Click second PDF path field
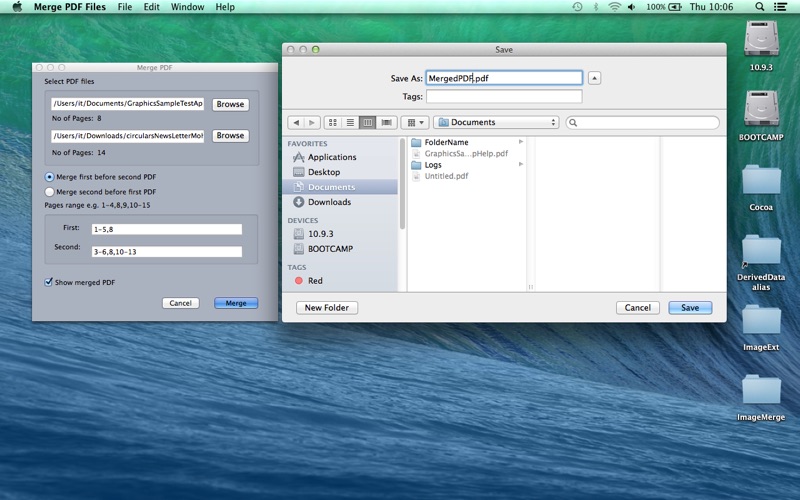This screenshot has height=500, width=800. (x=128, y=136)
